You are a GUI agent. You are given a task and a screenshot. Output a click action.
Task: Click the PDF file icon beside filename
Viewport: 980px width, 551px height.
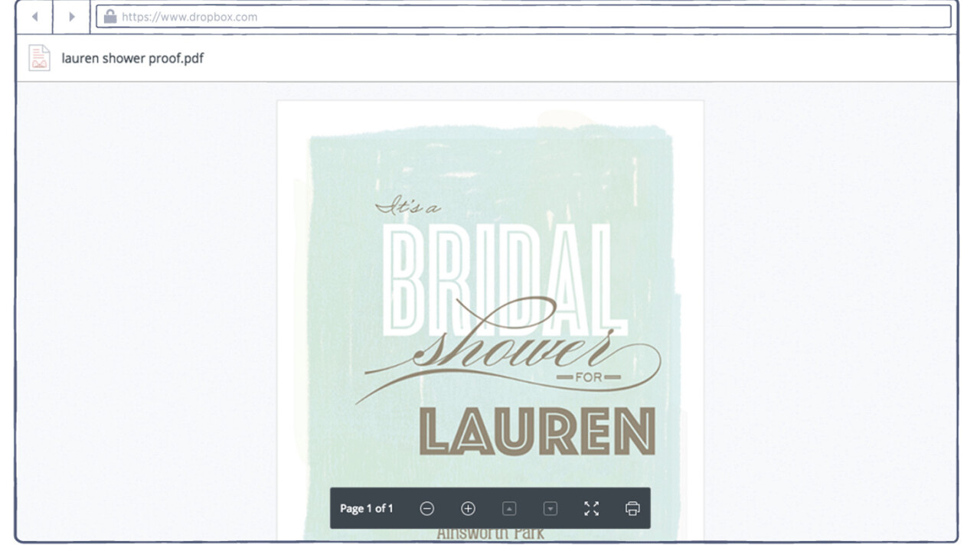(x=39, y=58)
